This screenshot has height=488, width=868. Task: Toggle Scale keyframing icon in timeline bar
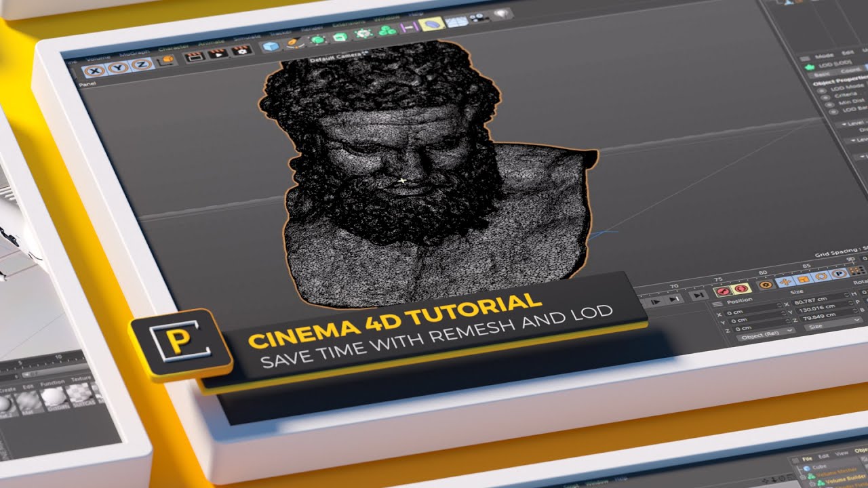[804, 279]
